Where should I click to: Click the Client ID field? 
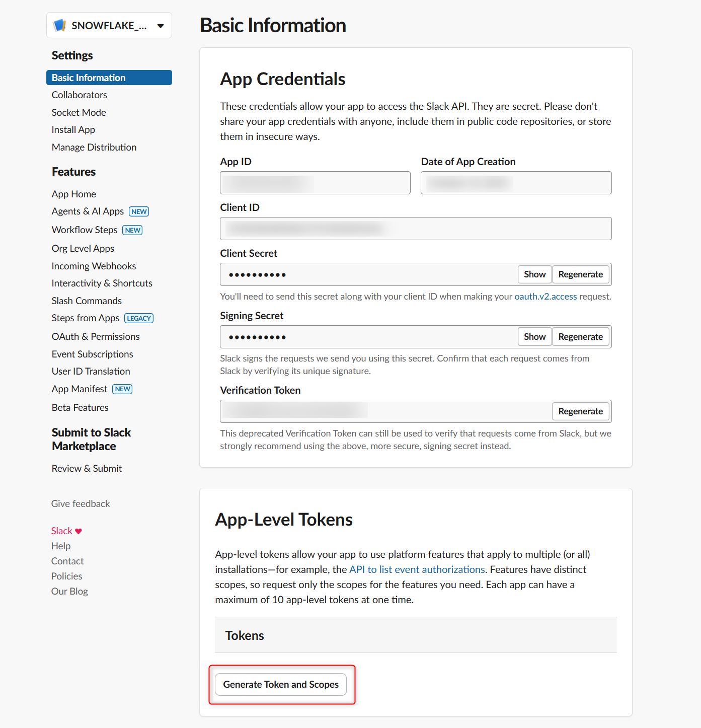(416, 229)
